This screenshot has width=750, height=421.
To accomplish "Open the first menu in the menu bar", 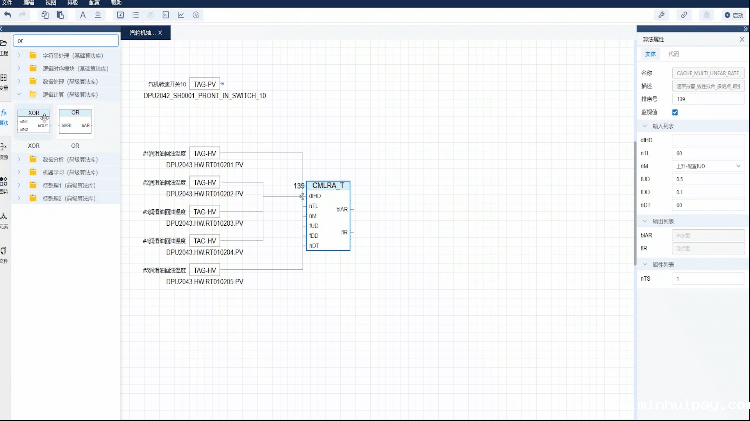I will 6,3.
